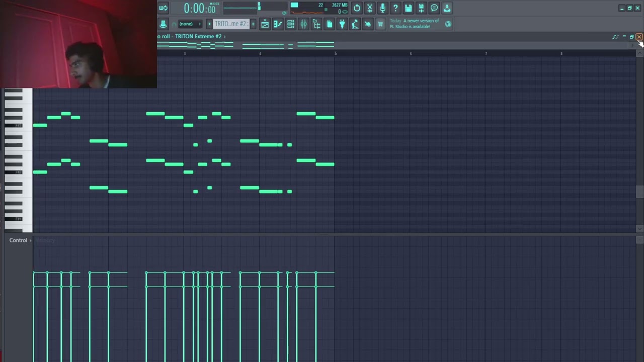Open the Browser tree icon

(x=316, y=24)
